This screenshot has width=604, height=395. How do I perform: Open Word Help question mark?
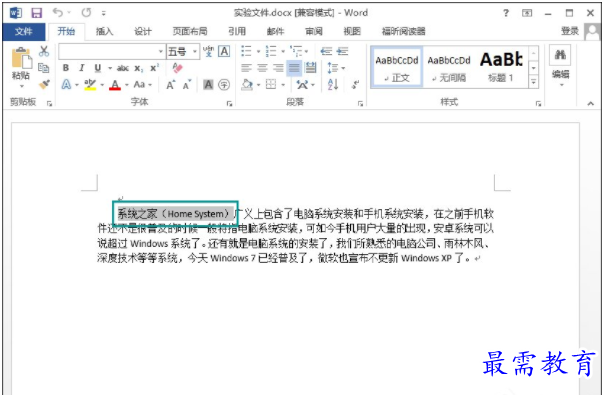click(x=506, y=13)
